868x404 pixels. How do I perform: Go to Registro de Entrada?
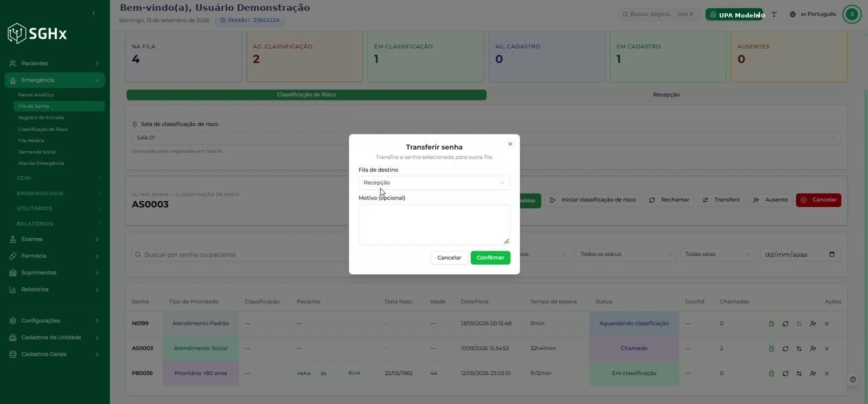(x=41, y=118)
